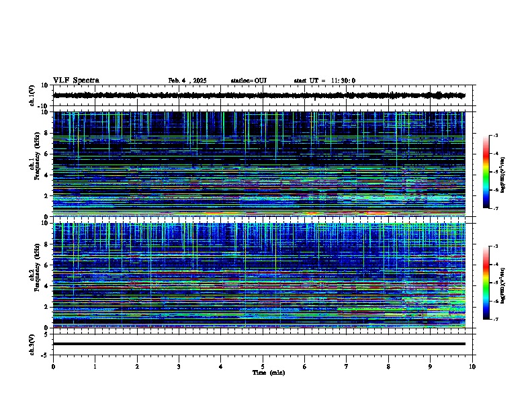The image size is (532, 411).
Task: Click the "6" kHz tick of ch.2 spectrogram
Action: 46,265
